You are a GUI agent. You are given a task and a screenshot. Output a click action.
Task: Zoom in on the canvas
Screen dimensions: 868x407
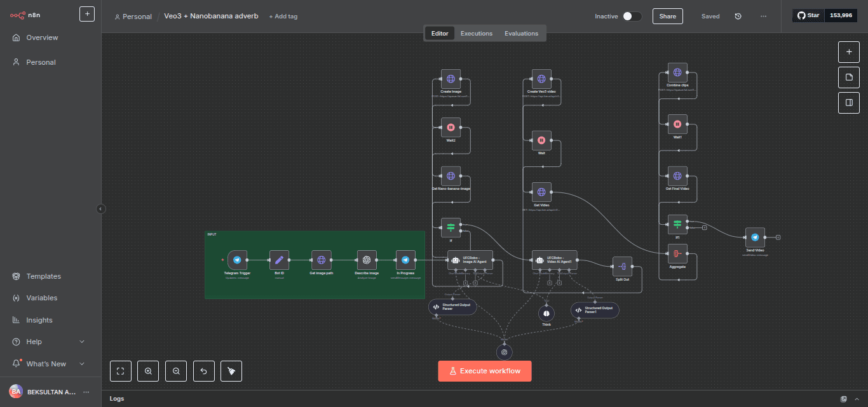tap(148, 371)
